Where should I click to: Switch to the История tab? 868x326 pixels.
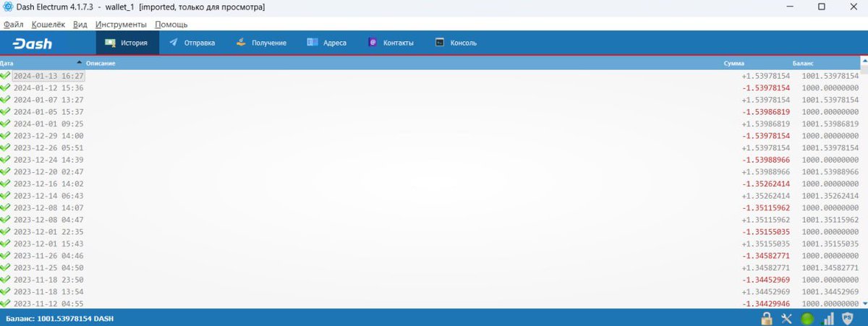point(127,43)
